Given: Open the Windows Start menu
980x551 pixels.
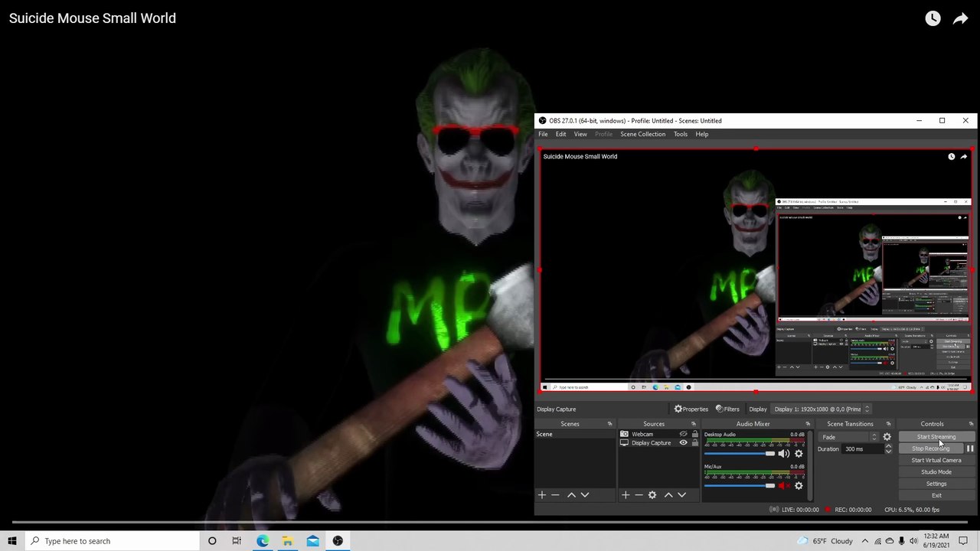Looking at the screenshot, I should click(x=12, y=541).
